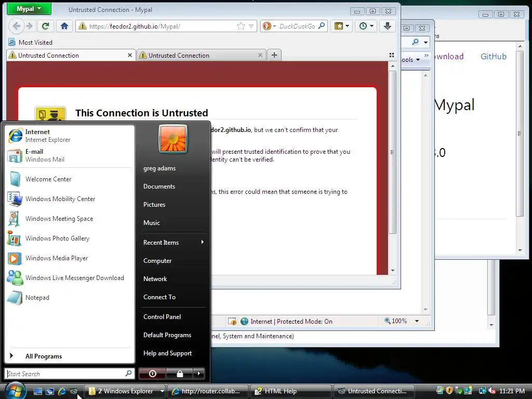The height and width of the screenshot is (399, 532).
Task: Expand All Programs list
Action: 70,356
